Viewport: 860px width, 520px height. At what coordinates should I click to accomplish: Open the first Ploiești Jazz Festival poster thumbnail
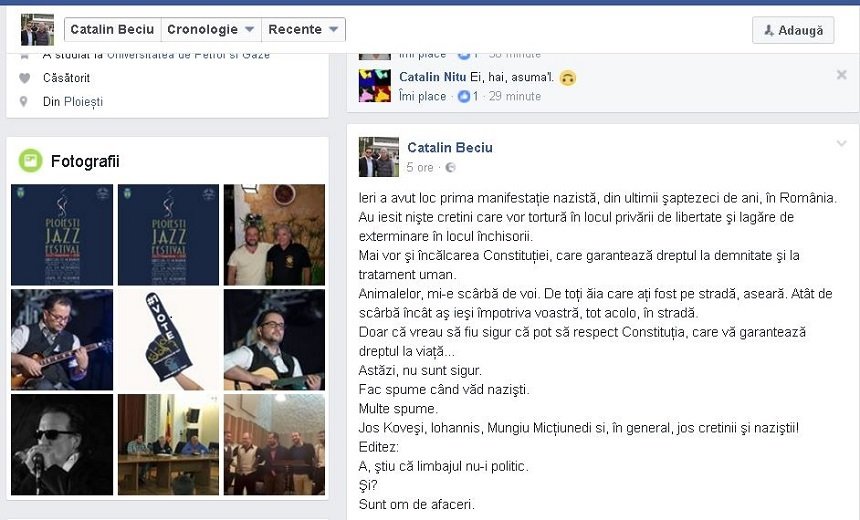click(62, 235)
